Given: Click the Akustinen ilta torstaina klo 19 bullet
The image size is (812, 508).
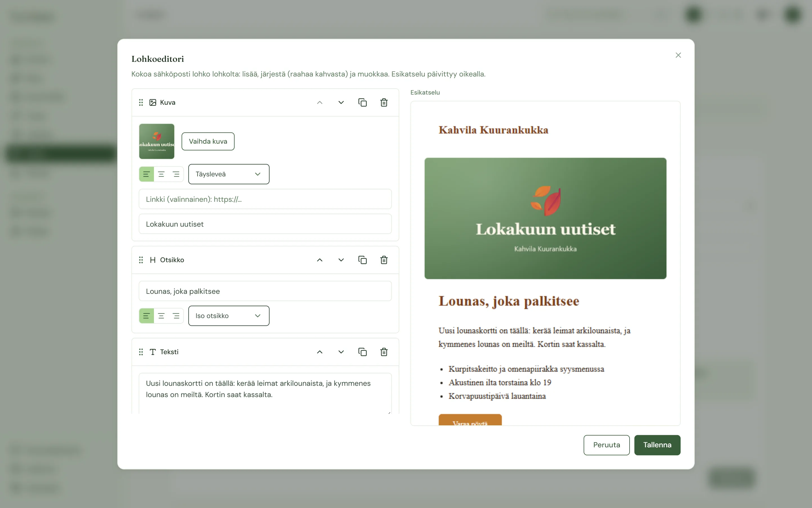Looking at the screenshot, I should click(x=500, y=383).
